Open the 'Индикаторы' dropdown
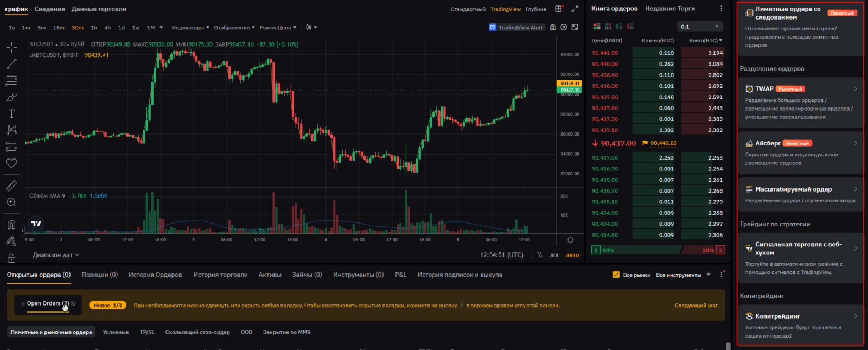 click(x=190, y=28)
